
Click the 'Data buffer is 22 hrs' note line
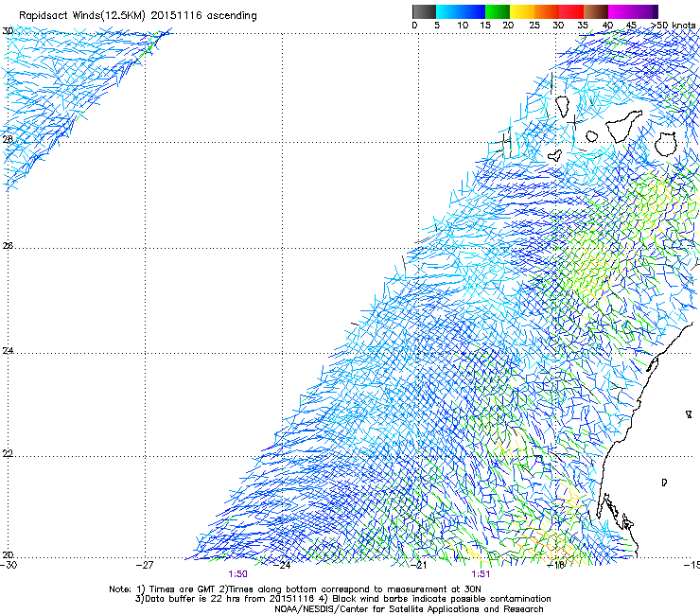(342, 599)
